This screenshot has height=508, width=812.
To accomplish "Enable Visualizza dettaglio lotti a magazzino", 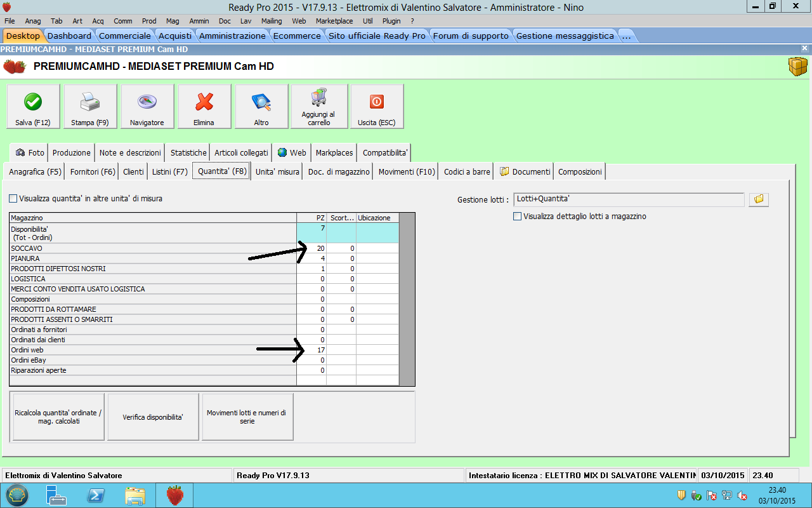I will click(x=518, y=217).
